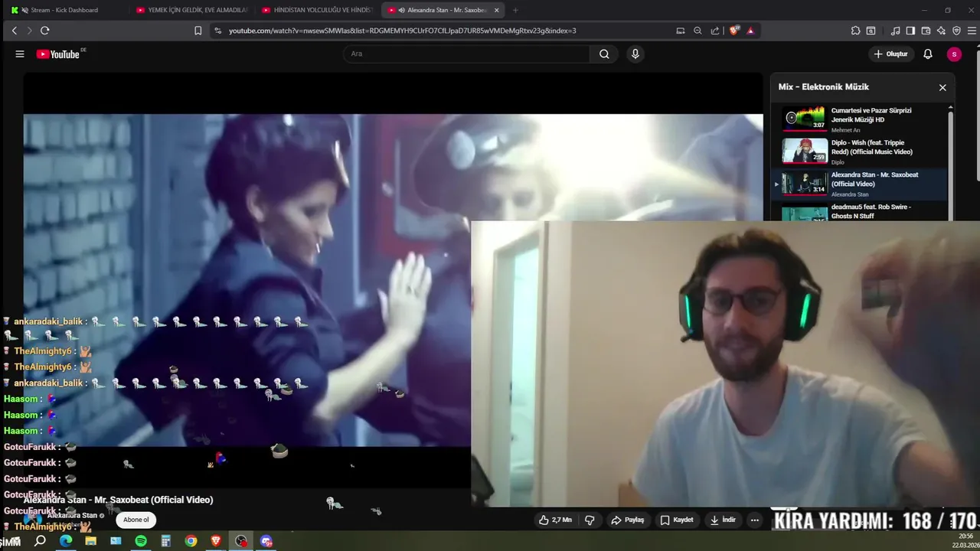Viewport: 980px width, 551px height.
Task: Close the Mix - Elektronik Müzik playlist panel
Action: [942, 87]
